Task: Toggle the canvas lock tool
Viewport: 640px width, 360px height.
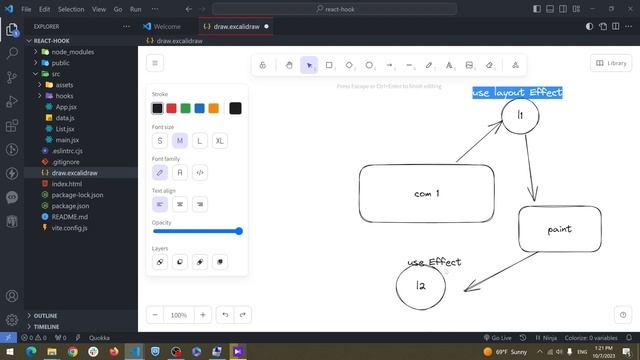Action: click(263, 65)
